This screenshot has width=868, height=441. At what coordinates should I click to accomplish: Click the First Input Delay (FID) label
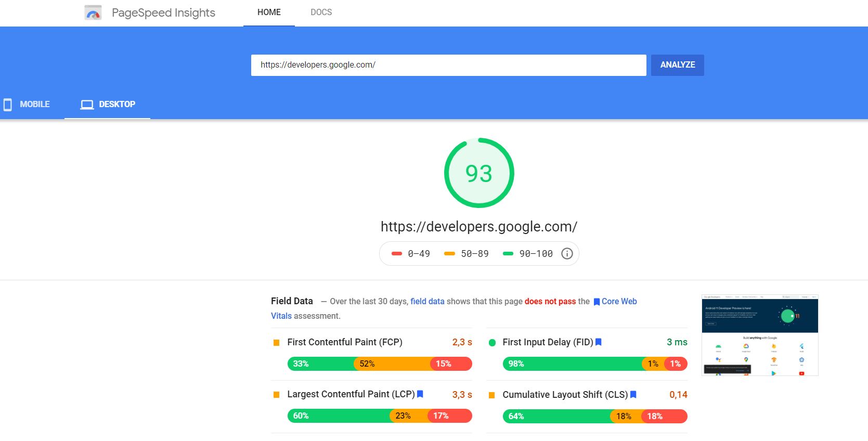(548, 342)
